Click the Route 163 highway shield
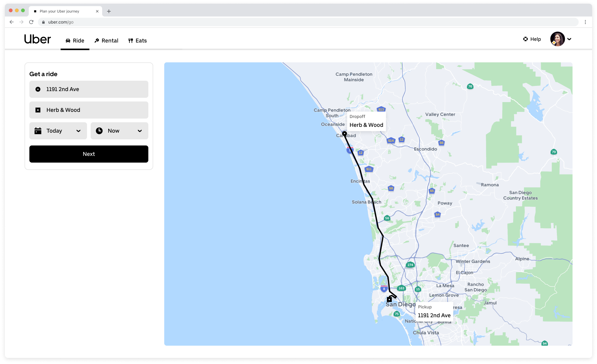This screenshot has height=364, width=597. tap(401, 288)
